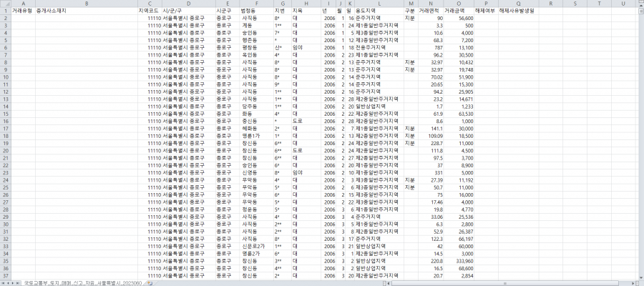Select the 거래면적 header cell
644x286 pixels.
click(x=431, y=11)
